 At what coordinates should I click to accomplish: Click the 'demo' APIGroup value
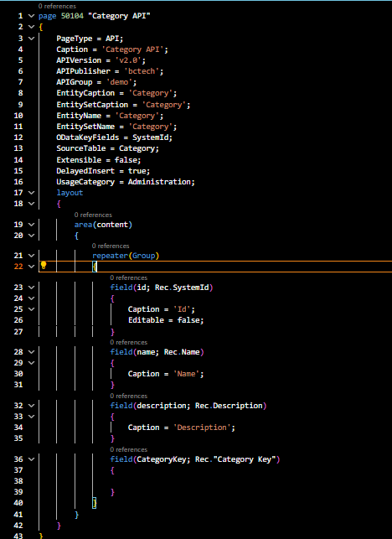[x=119, y=82]
